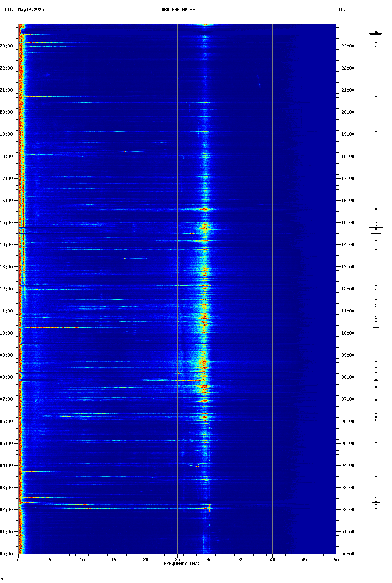Screen dimensions: 392x583
Task: Select the 0 Hz frequency tick label
Action: tap(18, 560)
